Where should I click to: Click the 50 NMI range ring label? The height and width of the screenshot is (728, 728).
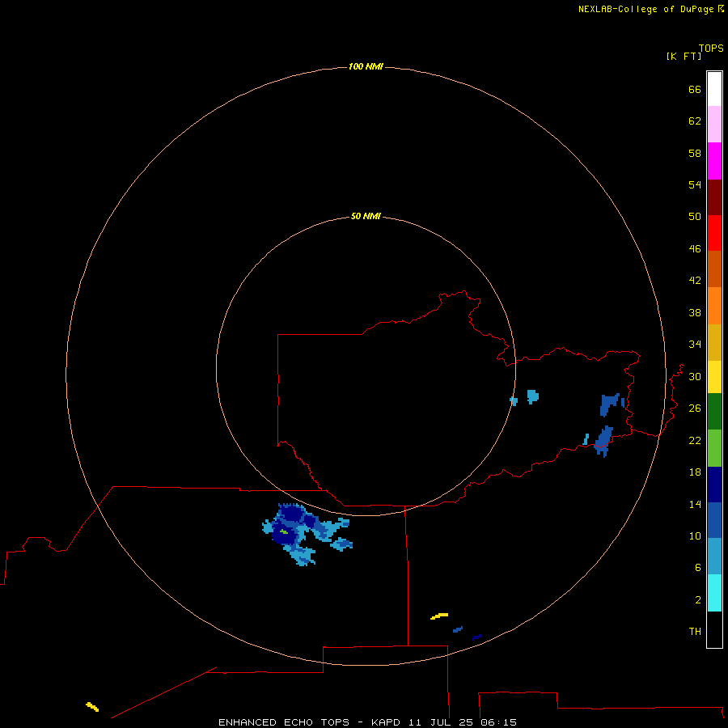click(366, 216)
